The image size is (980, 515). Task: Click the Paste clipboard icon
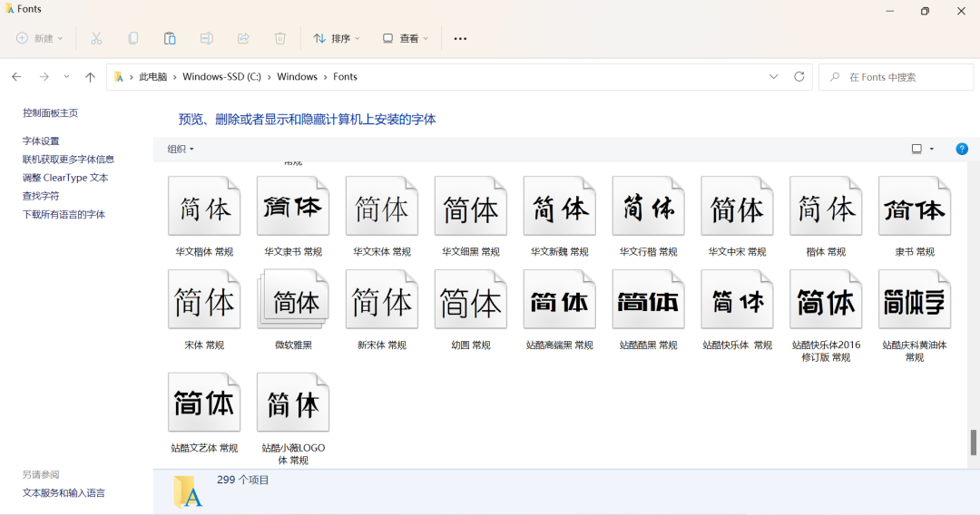click(170, 39)
